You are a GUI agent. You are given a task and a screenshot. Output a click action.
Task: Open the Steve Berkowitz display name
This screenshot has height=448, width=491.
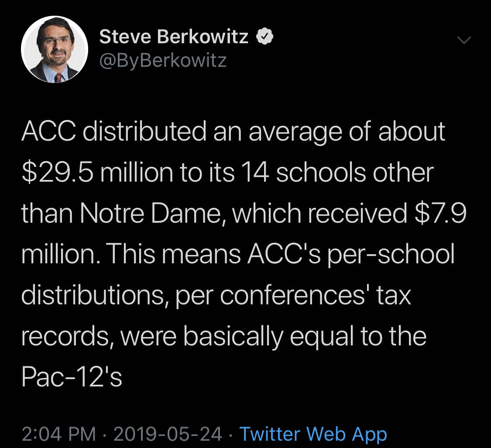174,36
